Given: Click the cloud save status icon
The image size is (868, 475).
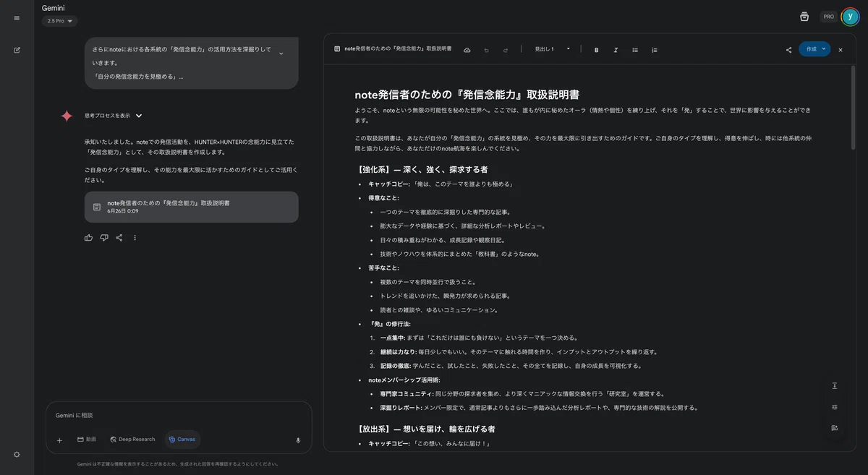Looking at the screenshot, I should (x=467, y=50).
